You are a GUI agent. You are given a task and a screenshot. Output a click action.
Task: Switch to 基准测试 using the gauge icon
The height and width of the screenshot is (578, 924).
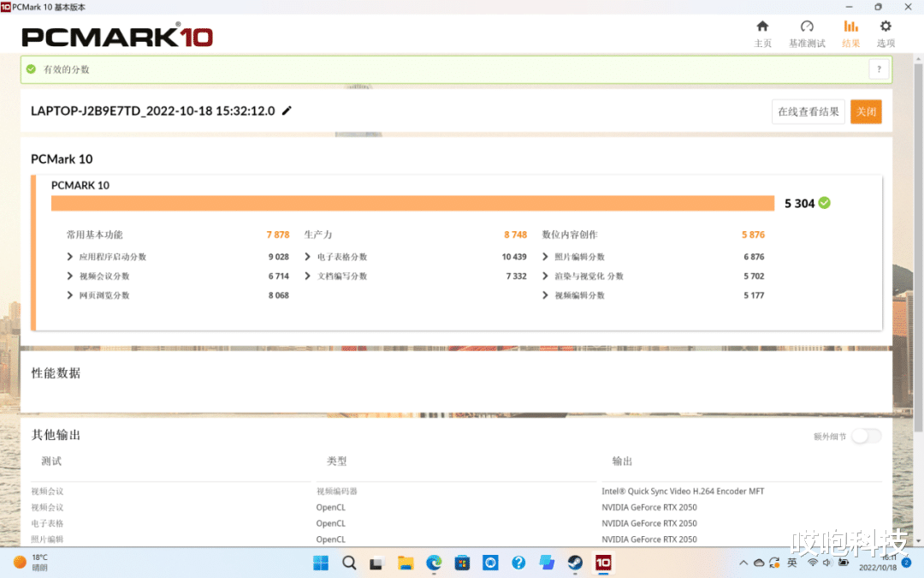tap(806, 33)
